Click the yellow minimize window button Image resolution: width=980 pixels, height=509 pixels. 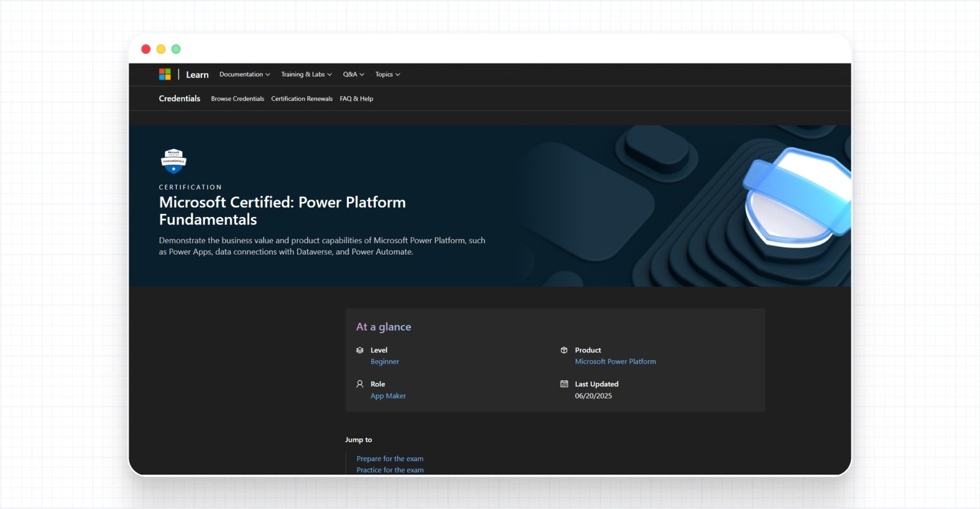[x=161, y=49]
